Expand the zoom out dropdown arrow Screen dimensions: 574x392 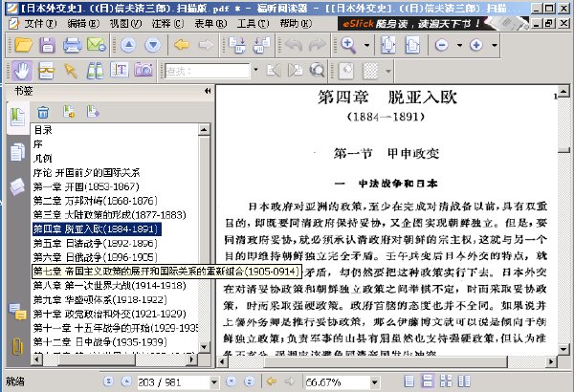coord(459,45)
